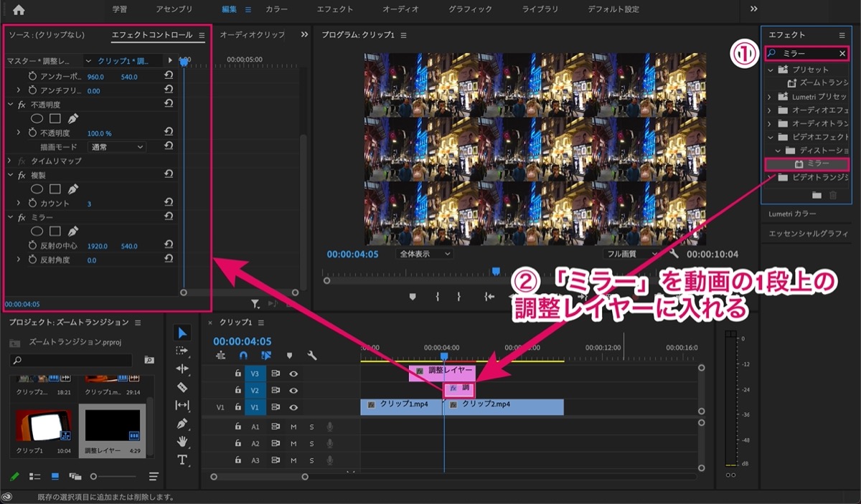This screenshot has height=504, width=861.
Task: Click the Mark In bracket in the program monitor
Action: point(437,296)
